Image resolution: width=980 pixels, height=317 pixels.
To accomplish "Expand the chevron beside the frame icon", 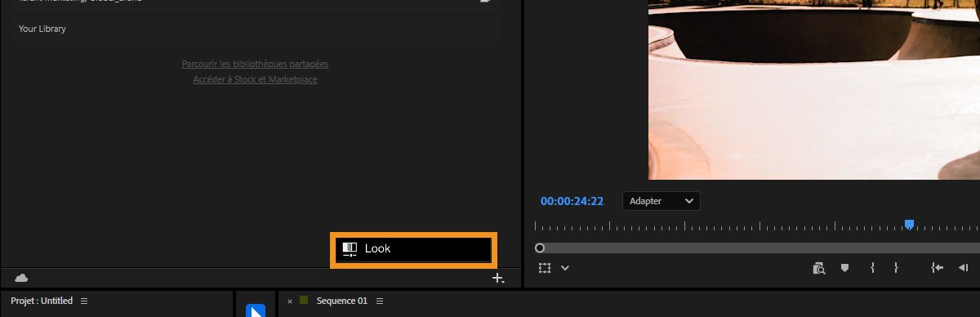I will click(x=564, y=267).
